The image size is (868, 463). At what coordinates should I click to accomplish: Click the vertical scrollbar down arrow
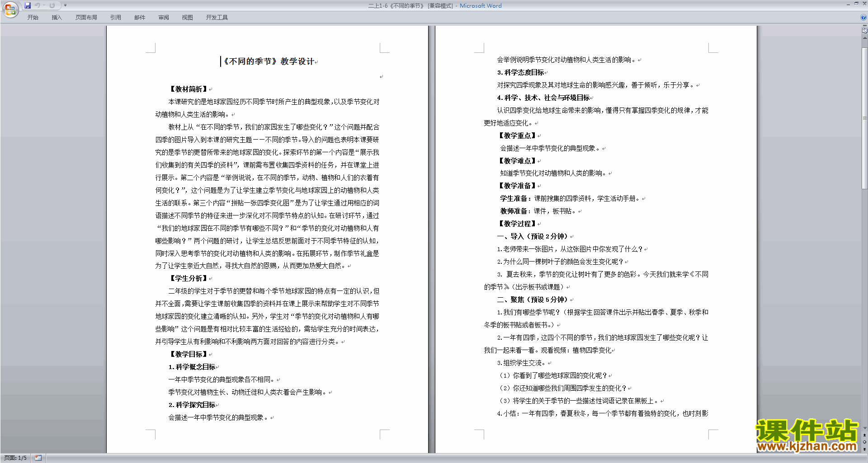click(865, 428)
